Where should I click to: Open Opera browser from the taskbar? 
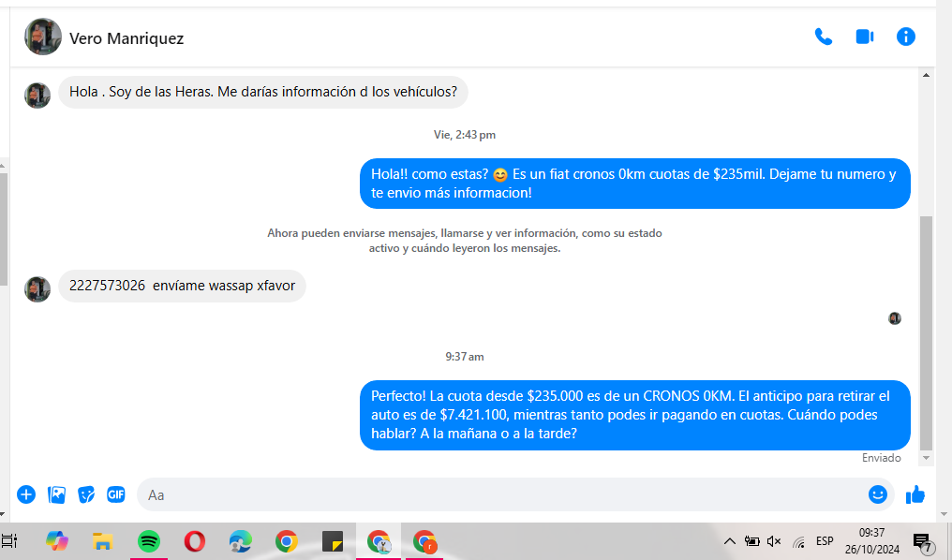tap(194, 540)
